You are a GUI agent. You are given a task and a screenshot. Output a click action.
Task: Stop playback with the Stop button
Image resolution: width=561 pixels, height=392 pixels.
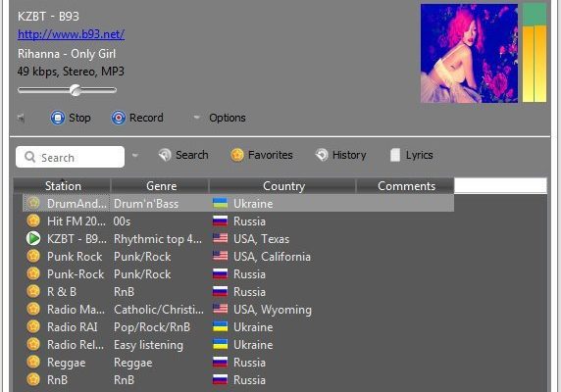(71, 118)
